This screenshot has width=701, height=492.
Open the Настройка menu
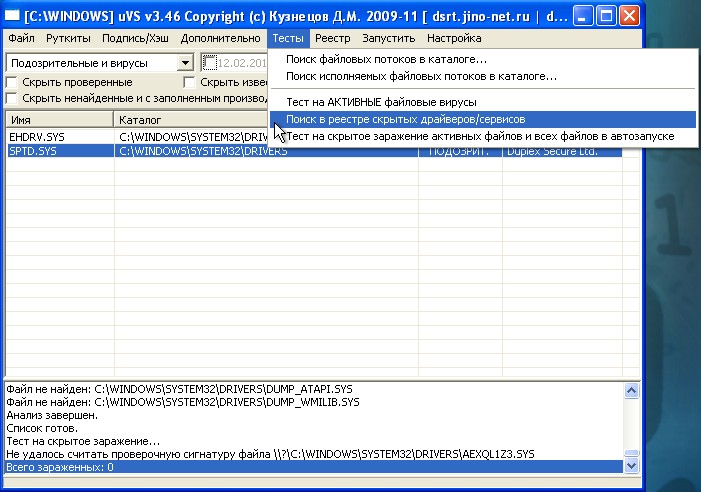pos(454,38)
